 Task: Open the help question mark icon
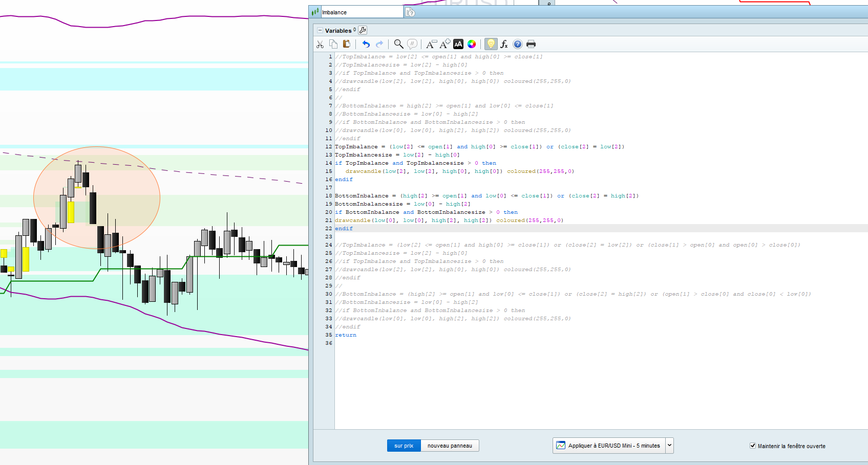pyautogui.click(x=518, y=45)
